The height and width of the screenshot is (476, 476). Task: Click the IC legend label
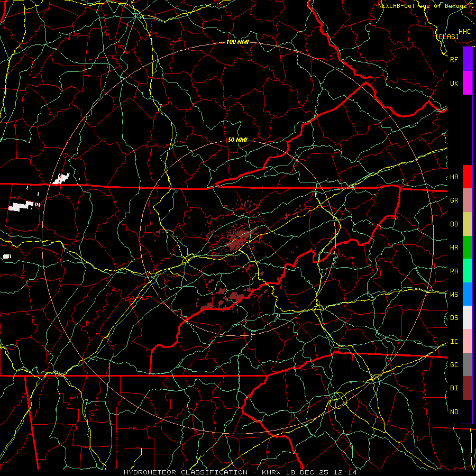pos(454,342)
